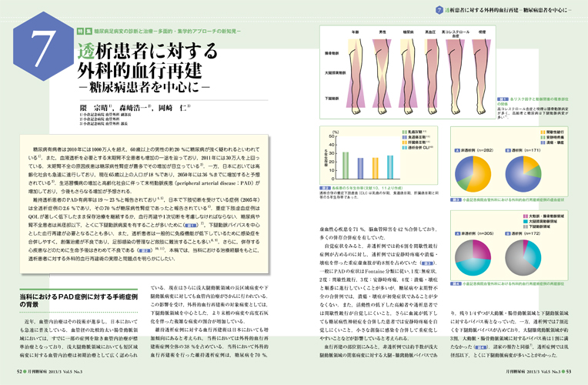Click the 大腿膝窩動脈 row label in Figure 1
Image resolution: width=588 pixels, height=385 pixels.
click(336, 73)
